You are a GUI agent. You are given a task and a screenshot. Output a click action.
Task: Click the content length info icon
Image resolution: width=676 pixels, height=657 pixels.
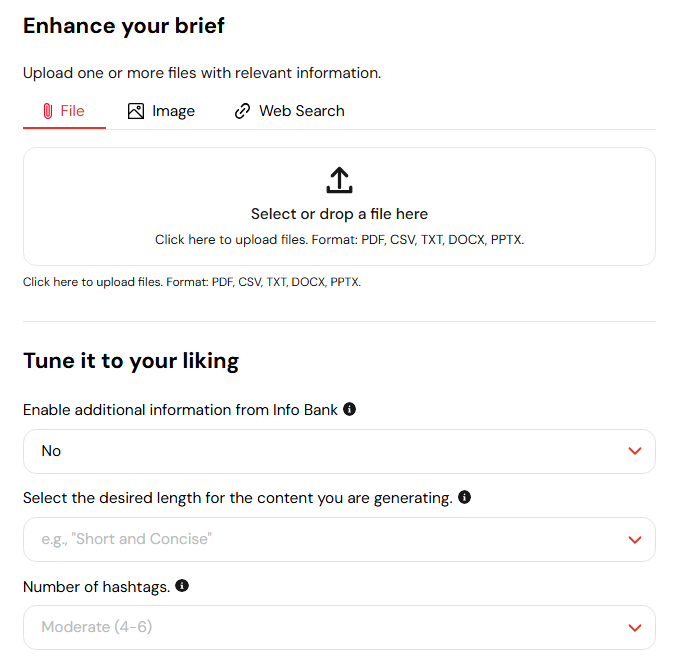click(x=464, y=497)
